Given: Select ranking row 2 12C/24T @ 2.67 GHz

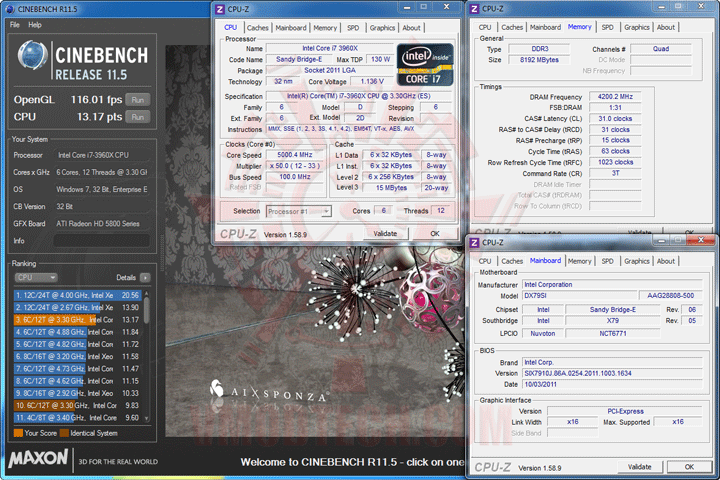Looking at the screenshot, I should point(78,307).
